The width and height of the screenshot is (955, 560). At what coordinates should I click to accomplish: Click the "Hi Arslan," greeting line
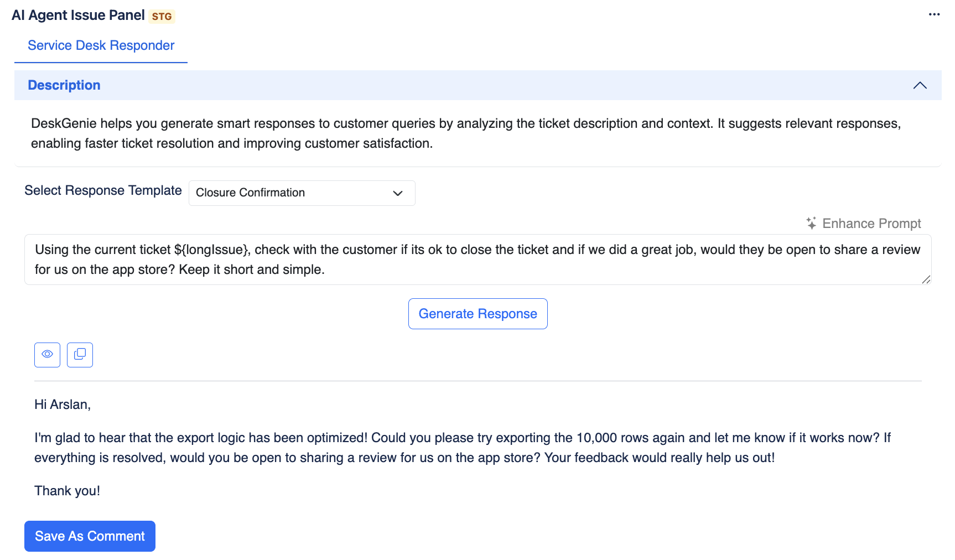point(63,405)
